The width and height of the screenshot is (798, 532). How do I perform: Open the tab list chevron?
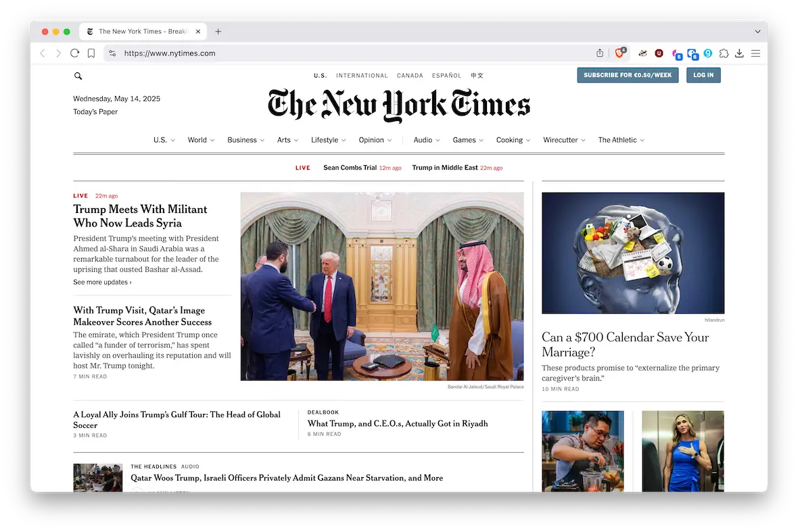757,32
